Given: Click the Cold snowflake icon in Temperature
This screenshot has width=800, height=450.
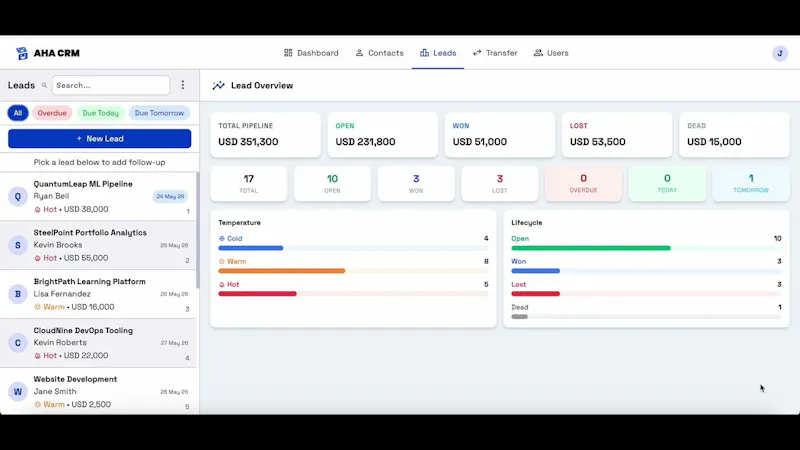Looking at the screenshot, I should (x=221, y=238).
